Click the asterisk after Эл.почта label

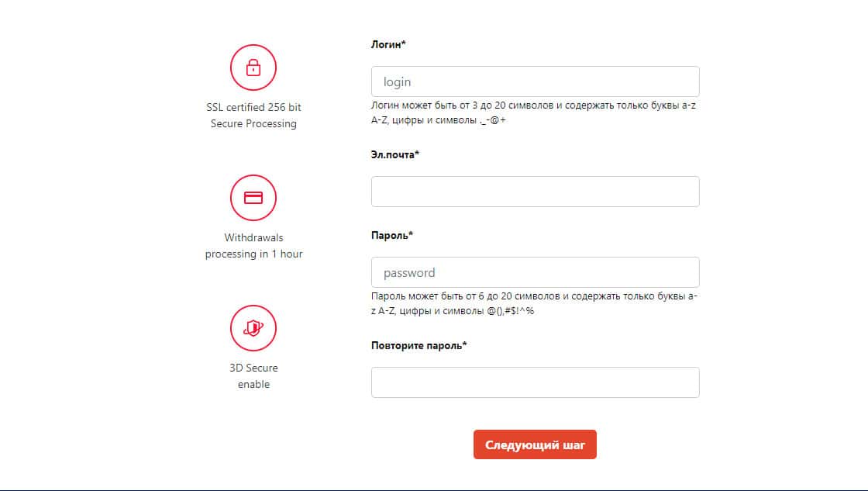coord(417,154)
